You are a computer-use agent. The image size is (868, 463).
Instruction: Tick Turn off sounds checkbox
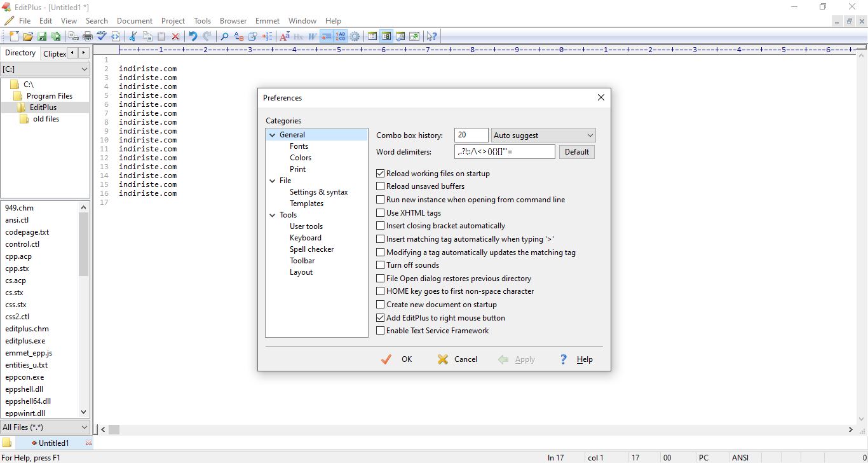click(x=381, y=265)
